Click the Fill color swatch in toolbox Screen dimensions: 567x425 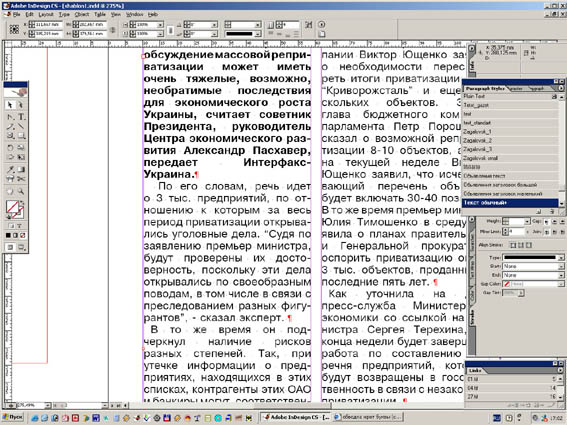13,207
